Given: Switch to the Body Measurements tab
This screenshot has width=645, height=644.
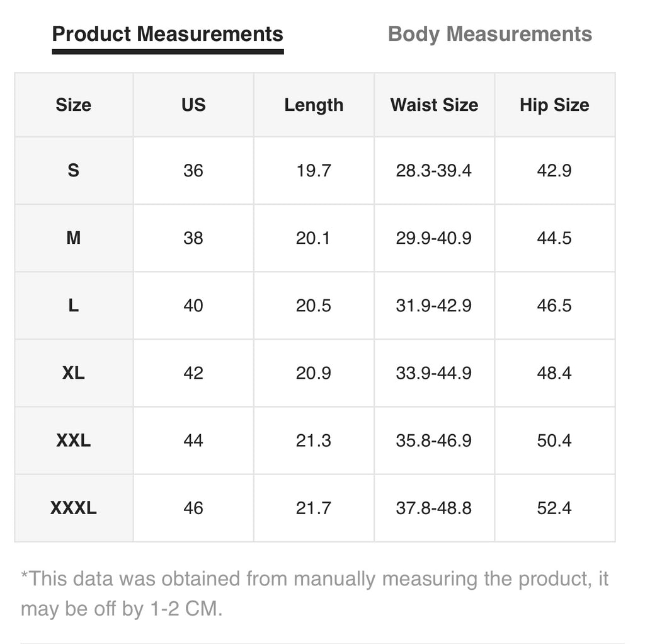Looking at the screenshot, I should (x=490, y=34).
